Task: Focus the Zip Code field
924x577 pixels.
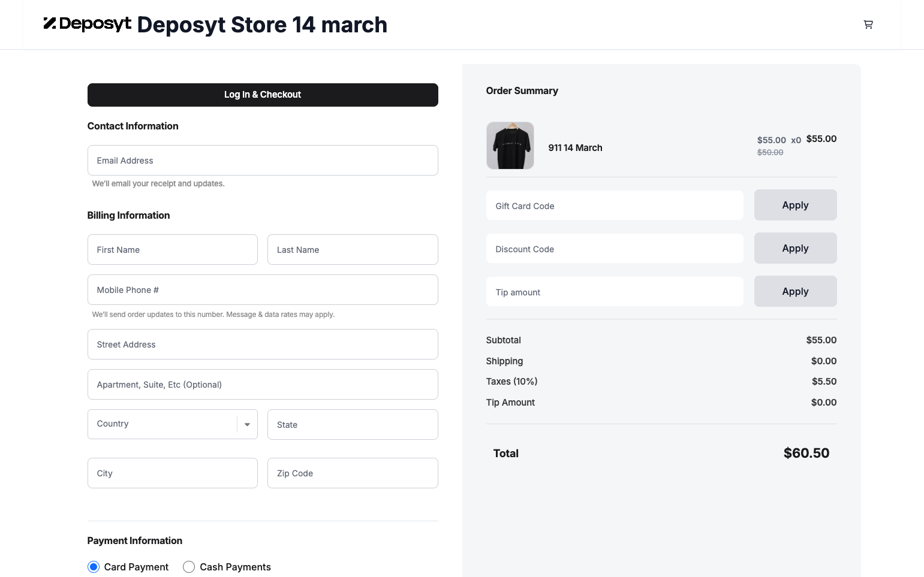Action: point(353,473)
